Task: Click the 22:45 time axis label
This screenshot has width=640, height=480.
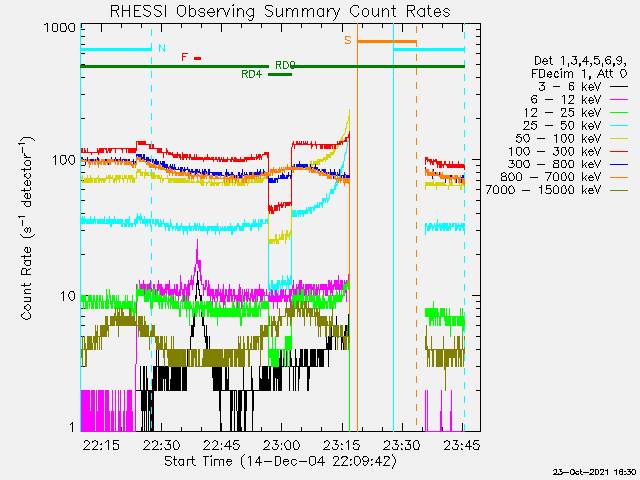Action: (x=222, y=445)
